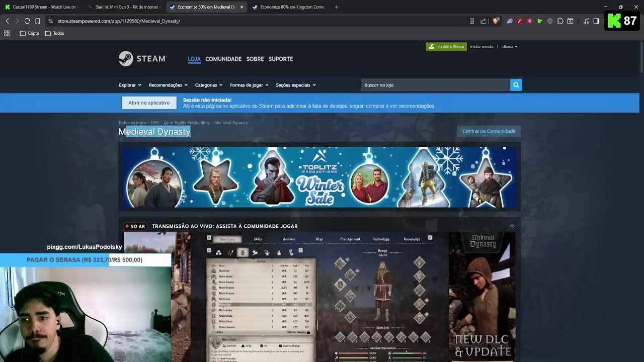Close the Medieval Dynasty tab

click(242, 7)
